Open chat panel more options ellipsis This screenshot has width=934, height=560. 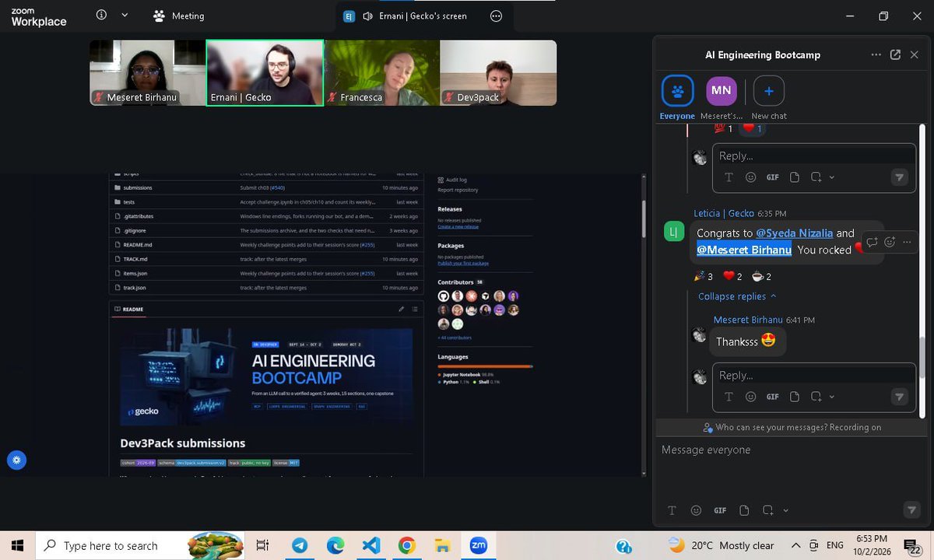pyautogui.click(x=876, y=54)
